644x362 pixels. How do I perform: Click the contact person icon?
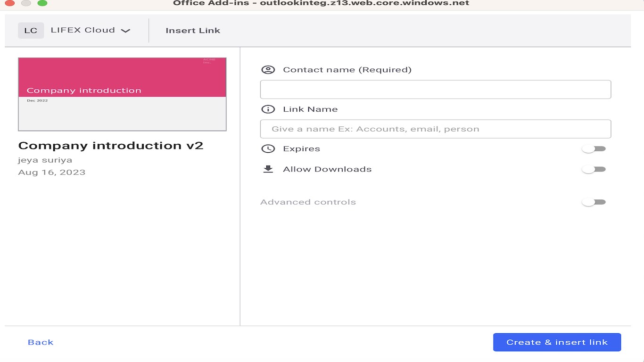[x=268, y=70]
